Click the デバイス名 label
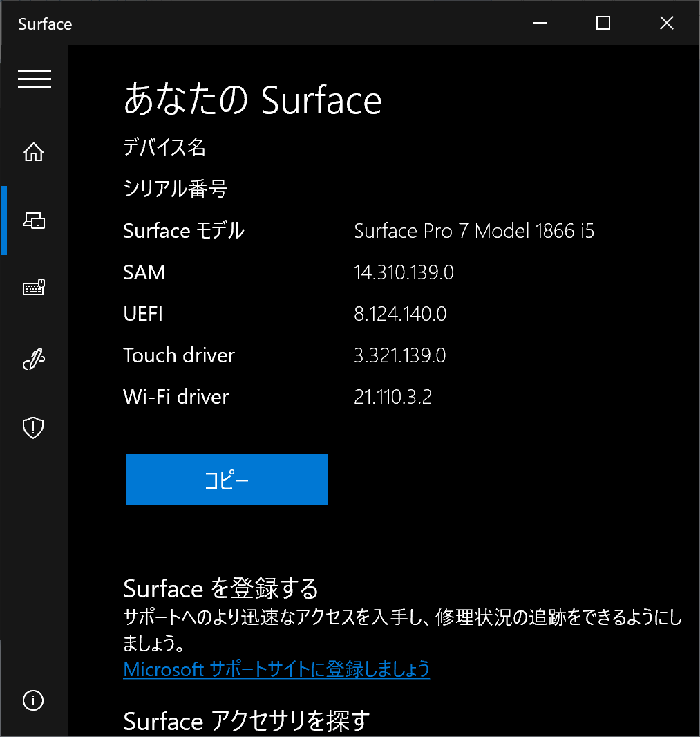700x737 pixels. click(164, 147)
